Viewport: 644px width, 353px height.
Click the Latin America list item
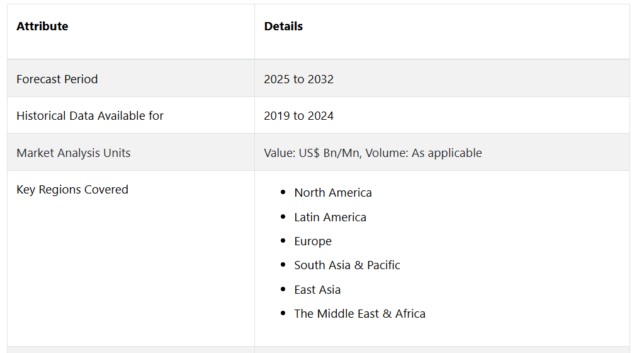[330, 217]
